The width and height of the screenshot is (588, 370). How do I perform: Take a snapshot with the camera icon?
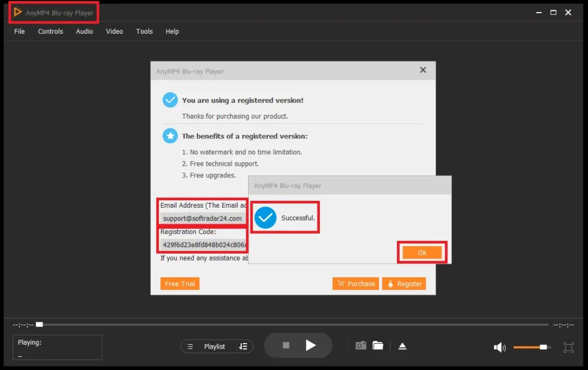tap(361, 345)
